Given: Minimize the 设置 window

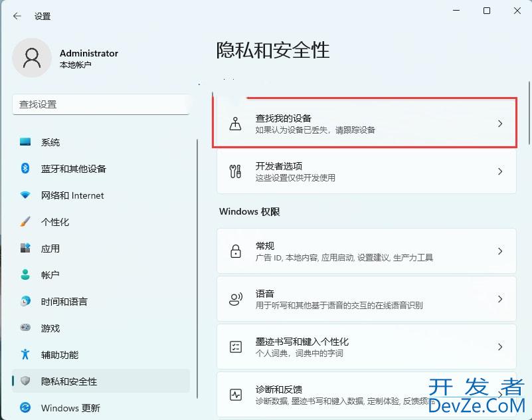Looking at the screenshot, I should (456, 11).
